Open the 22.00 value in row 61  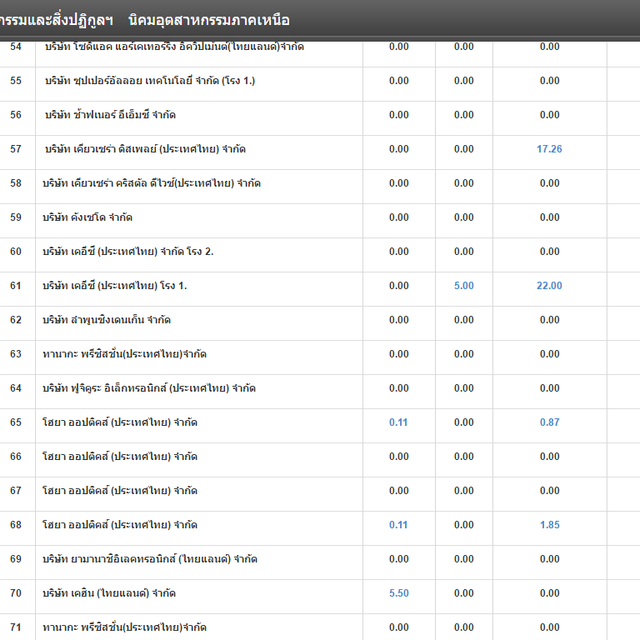(549, 286)
